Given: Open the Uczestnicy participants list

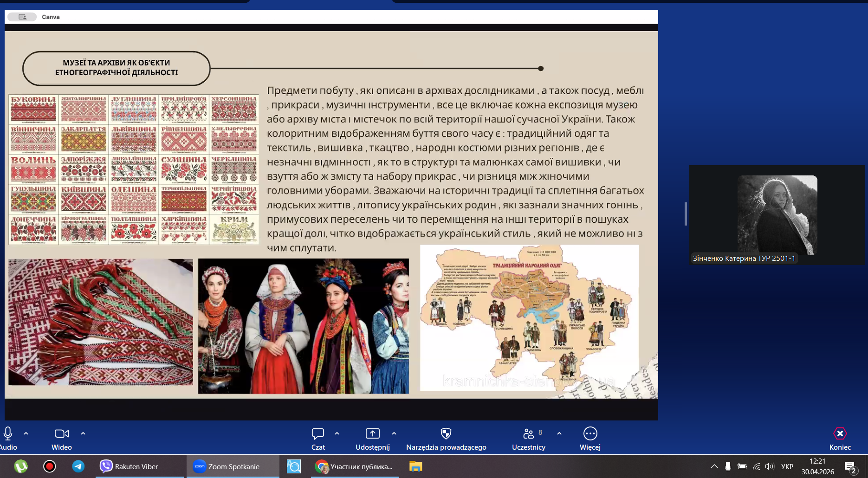Looking at the screenshot, I should pos(529,433).
